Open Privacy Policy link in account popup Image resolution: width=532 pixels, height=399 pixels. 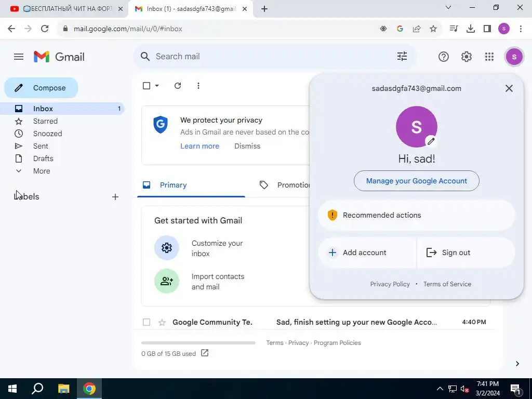(390, 284)
